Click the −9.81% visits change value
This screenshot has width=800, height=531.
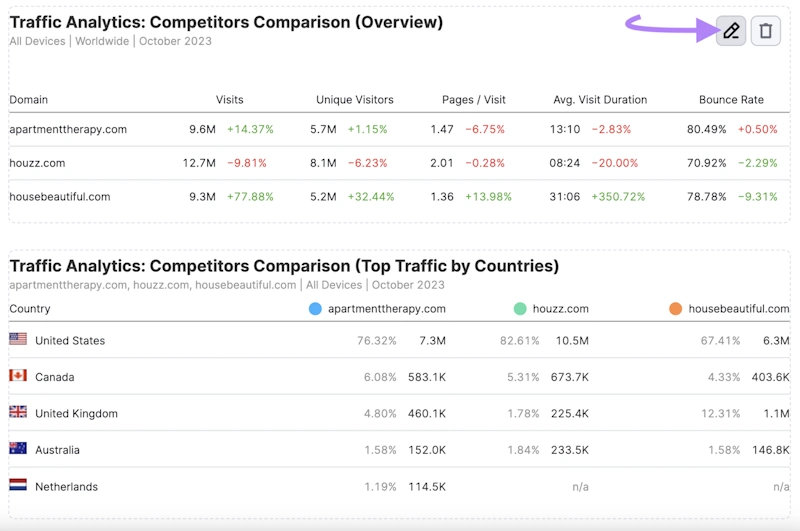pos(247,163)
